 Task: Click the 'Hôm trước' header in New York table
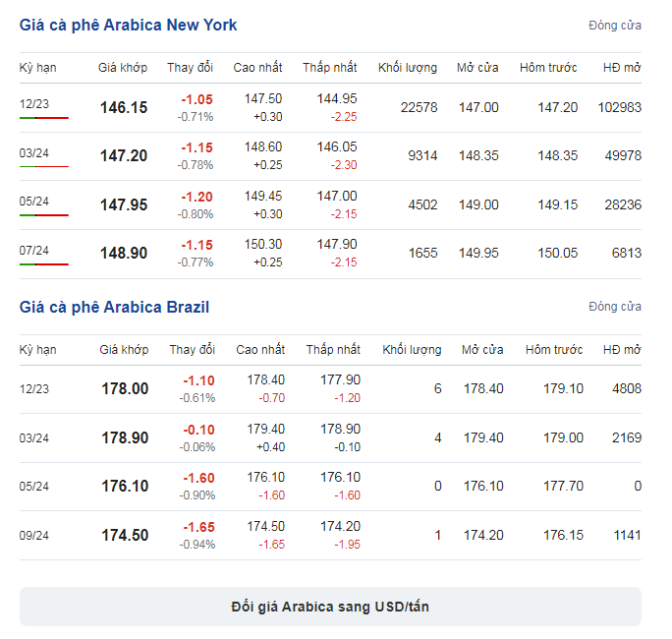click(548, 68)
